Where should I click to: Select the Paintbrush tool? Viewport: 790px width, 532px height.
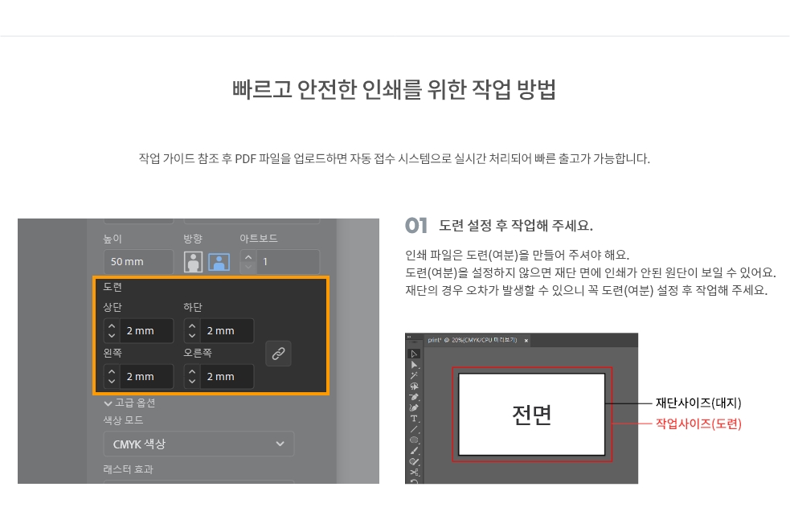point(414,451)
